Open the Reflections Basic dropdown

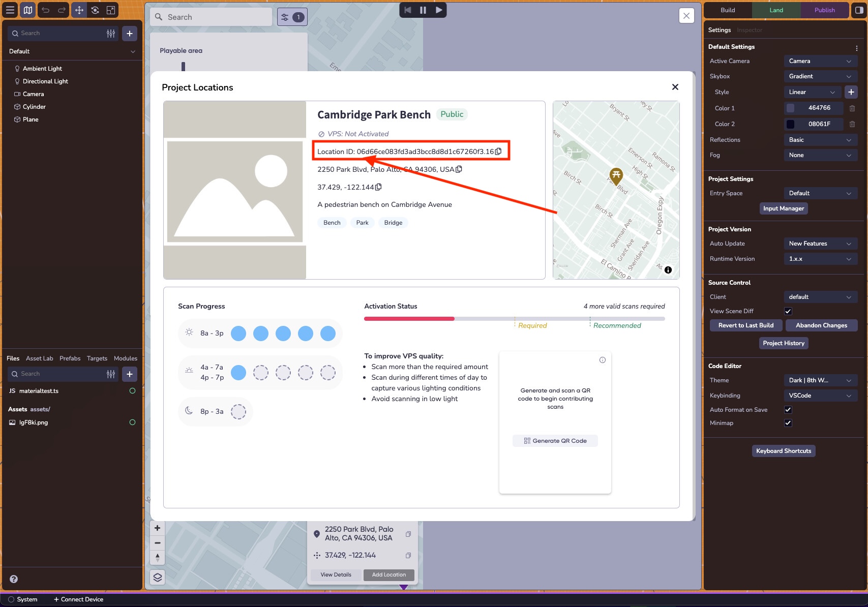820,140
